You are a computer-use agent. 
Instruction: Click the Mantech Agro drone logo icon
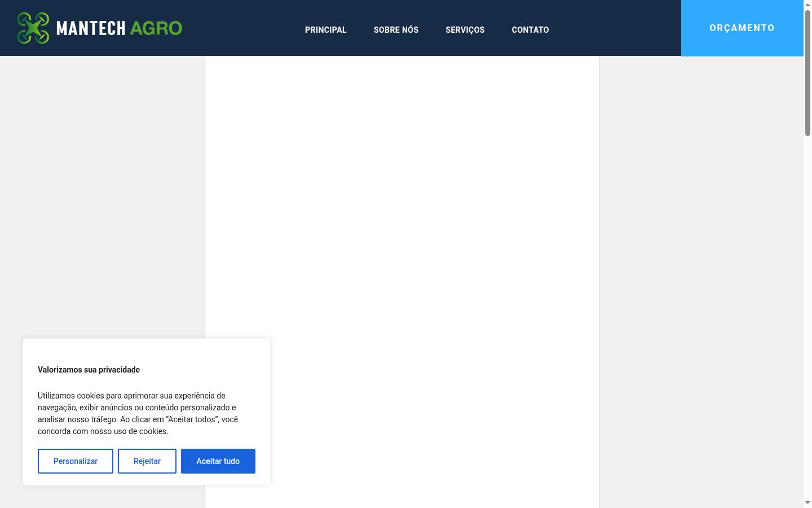(x=33, y=28)
